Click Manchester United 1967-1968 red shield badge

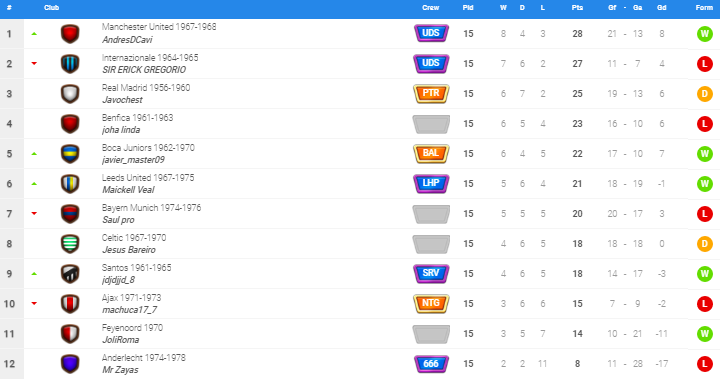[70, 34]
